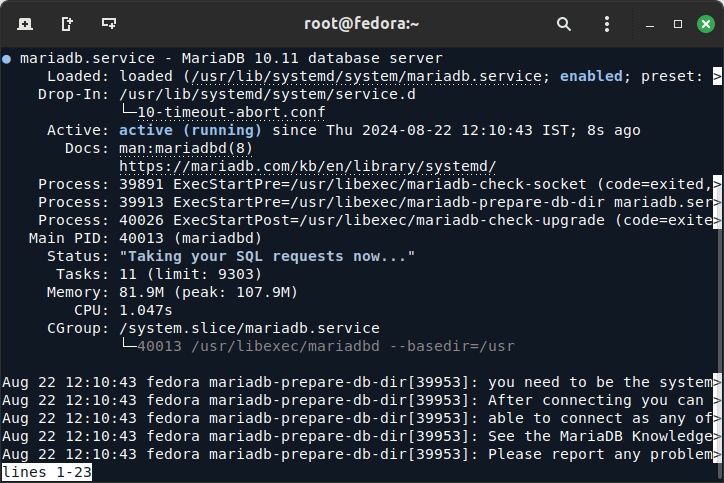This screenshot has width=724, height=483.
Task: Select the /system.slice/mariadb.service CGroup path
Action: pyautogui.click(x=249, y=328)
